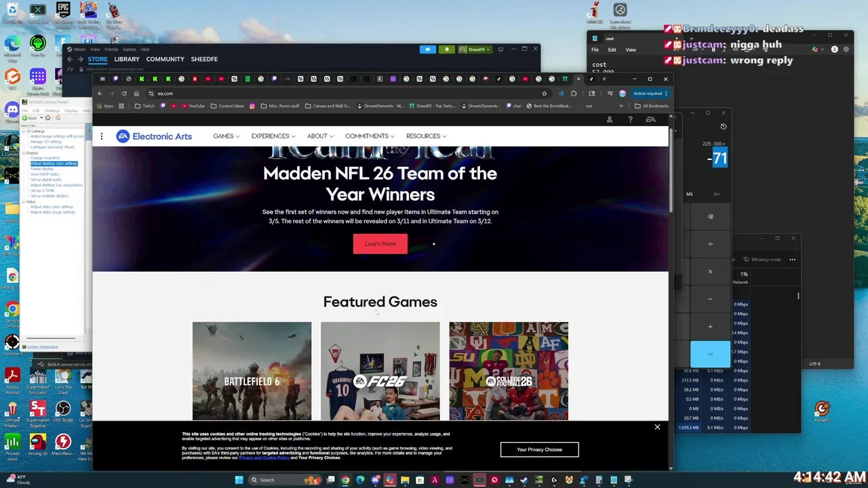Open Steam Games menu

pos(129,49)
